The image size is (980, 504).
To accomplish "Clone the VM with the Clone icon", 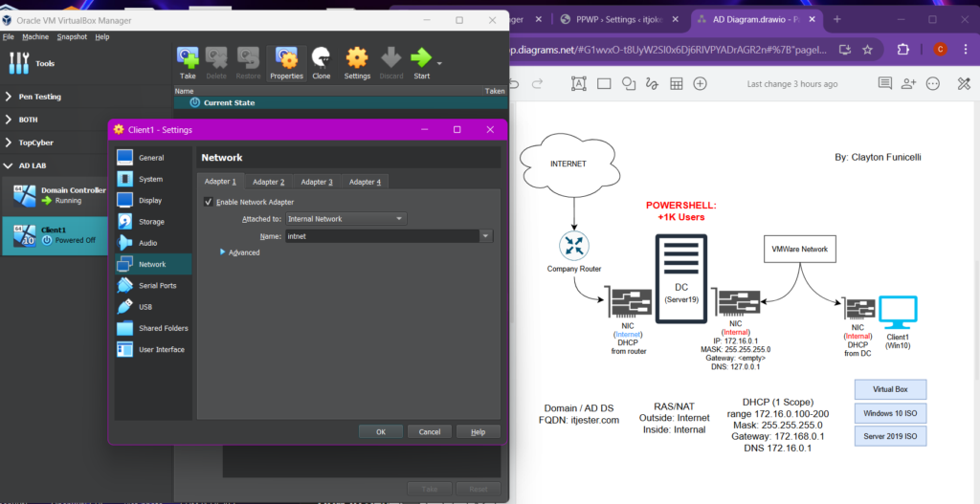I will (x=322, y=63).
